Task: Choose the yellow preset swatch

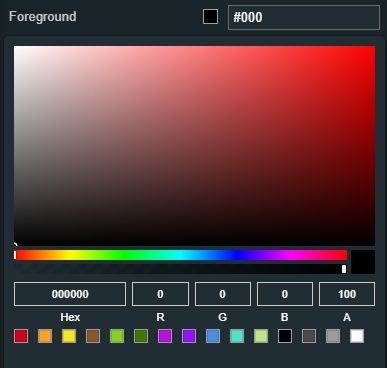Action: 69,336
